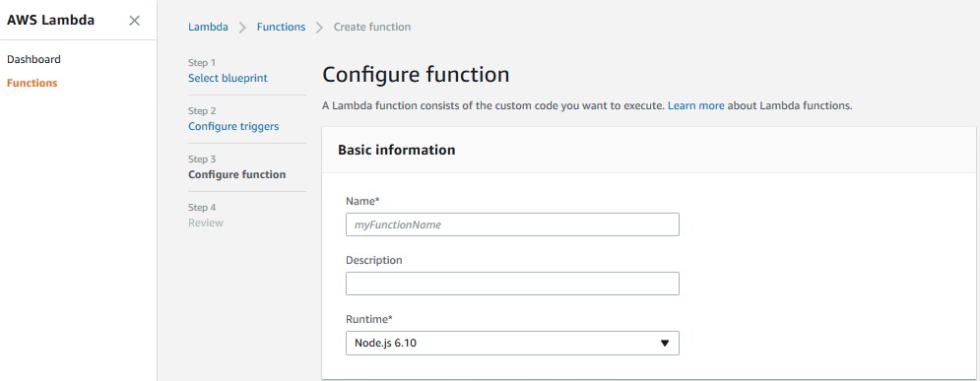
Task: Click the chevron separator after Lambda breadcrumb
Action: point(242,28)
